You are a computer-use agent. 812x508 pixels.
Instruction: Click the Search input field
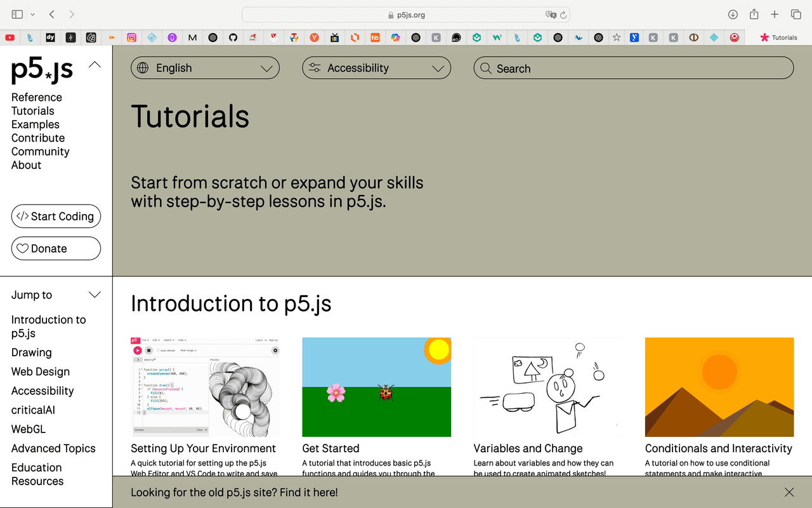[633, 68]
